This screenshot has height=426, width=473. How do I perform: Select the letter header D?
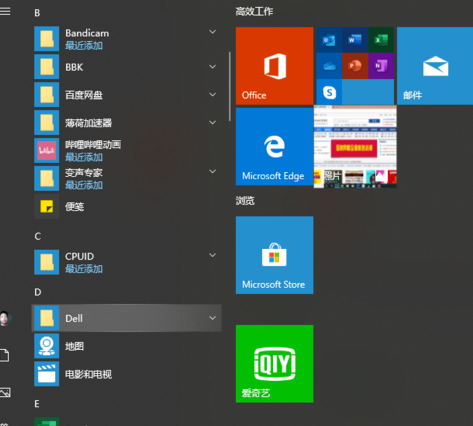coord(38,292)
